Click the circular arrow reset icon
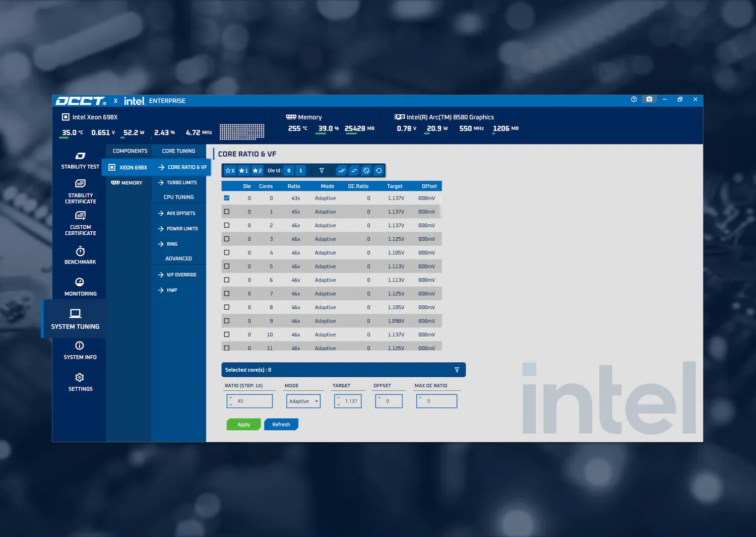 click(379, 171)
